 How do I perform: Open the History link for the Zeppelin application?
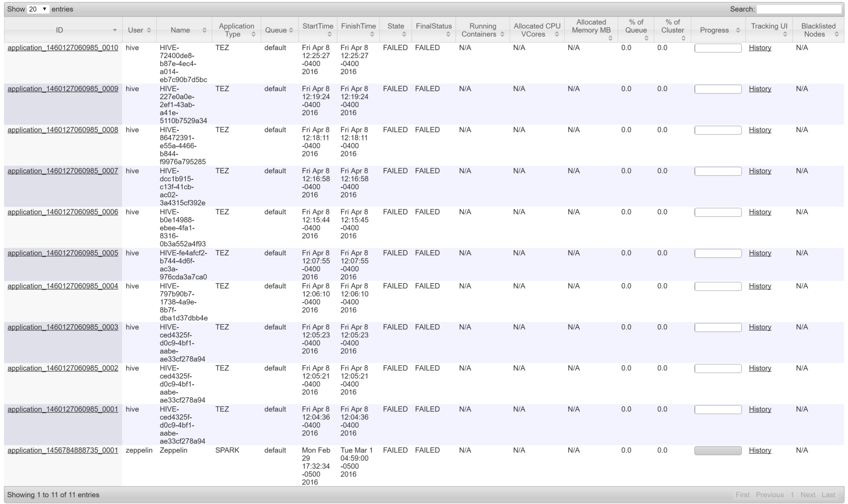(760, 450)
